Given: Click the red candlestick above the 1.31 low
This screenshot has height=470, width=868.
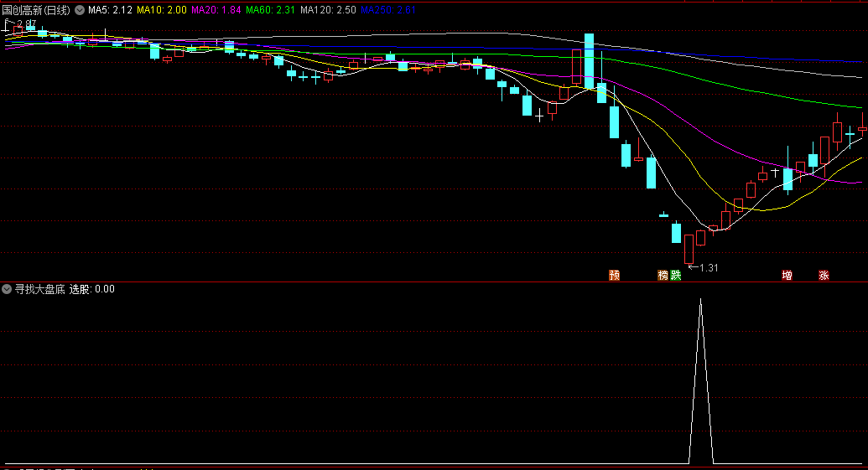Looking at the screenshot, I should (x=689, y=250).
